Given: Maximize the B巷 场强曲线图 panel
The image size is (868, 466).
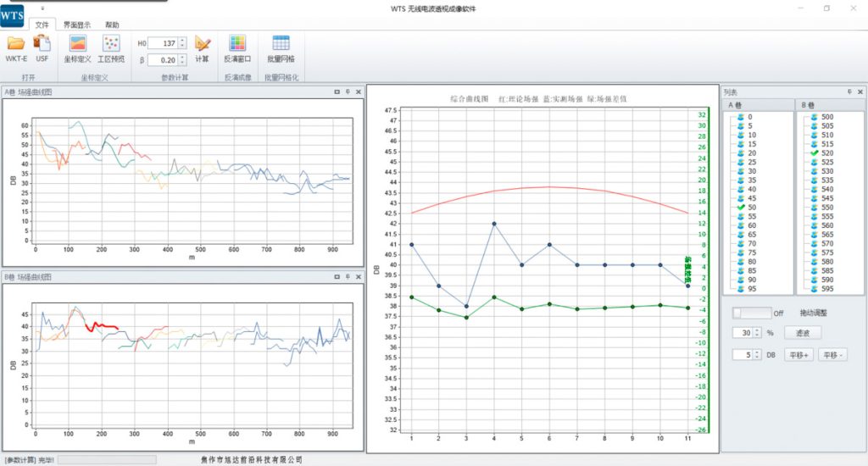Looking at the screenshot, I should (x=337, y=277).
